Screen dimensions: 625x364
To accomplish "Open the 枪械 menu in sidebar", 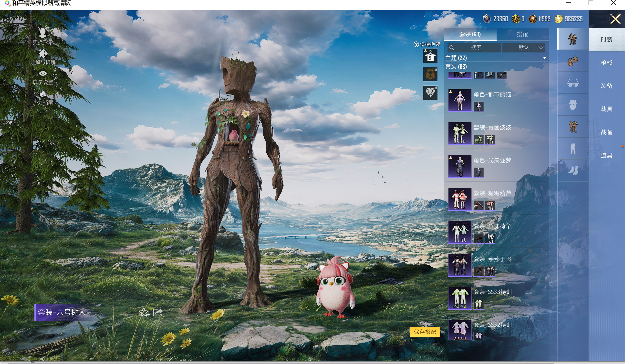I will (606, 63).
